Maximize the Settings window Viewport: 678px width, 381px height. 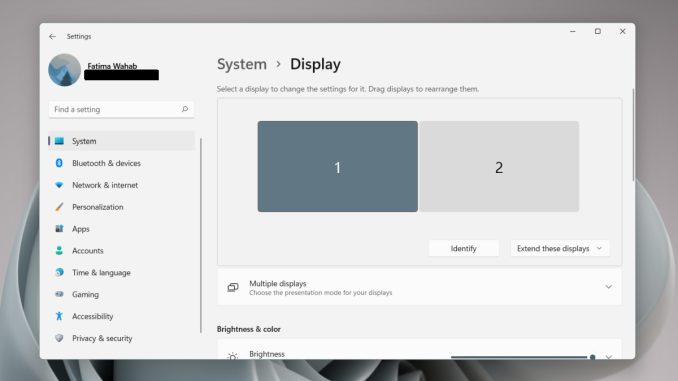click(598, 32)
